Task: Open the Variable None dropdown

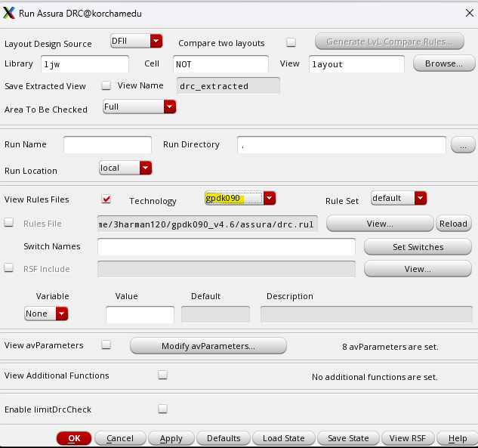Action: [x=46, y=314]
